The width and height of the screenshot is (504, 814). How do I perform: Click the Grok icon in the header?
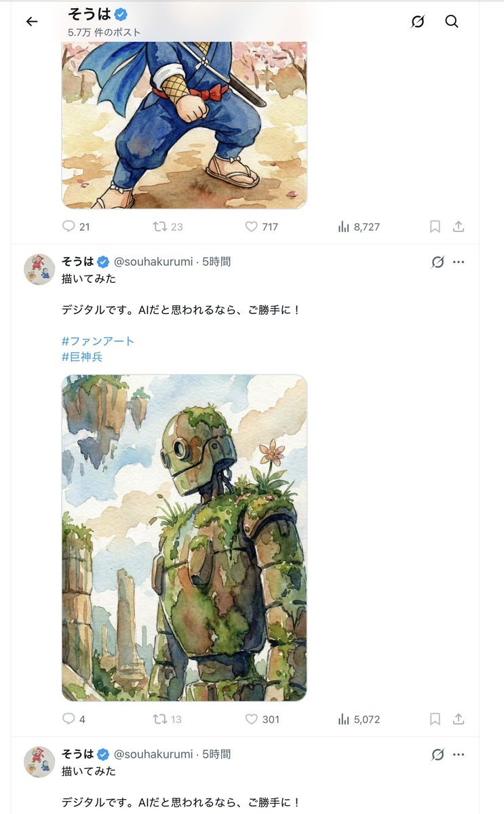[x=418, y=22]
